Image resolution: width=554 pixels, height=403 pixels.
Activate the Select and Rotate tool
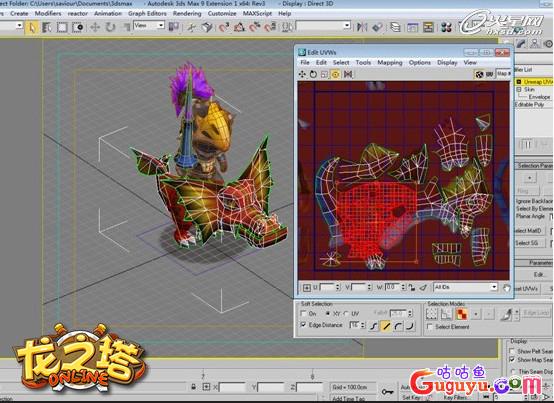[110, 27]
